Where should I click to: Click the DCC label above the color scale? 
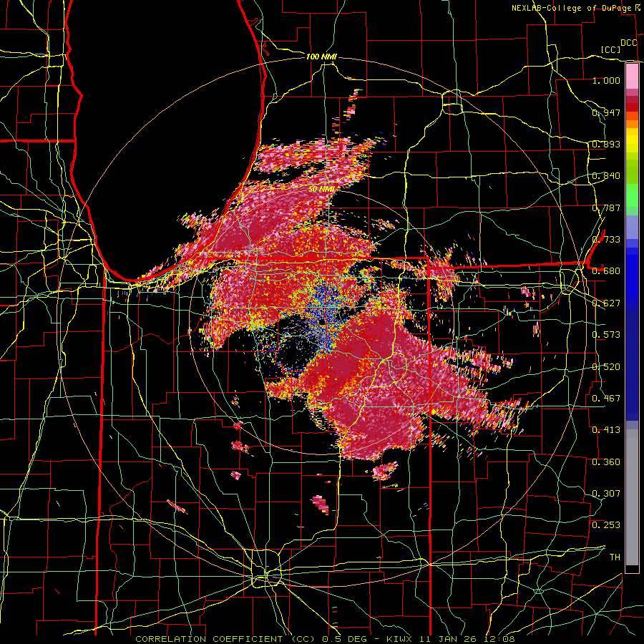[628, 43]
